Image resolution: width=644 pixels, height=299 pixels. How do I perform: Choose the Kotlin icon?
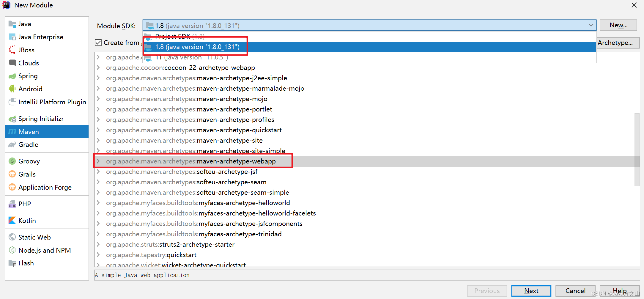tap(12, 221)
